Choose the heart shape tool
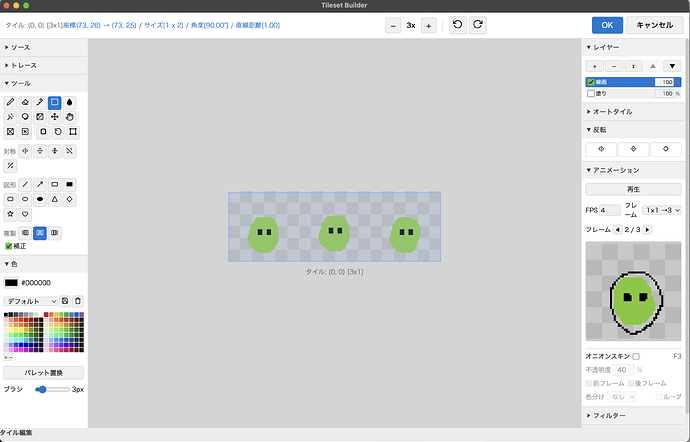This screenshot has height=442, width=690. (25, 214)
